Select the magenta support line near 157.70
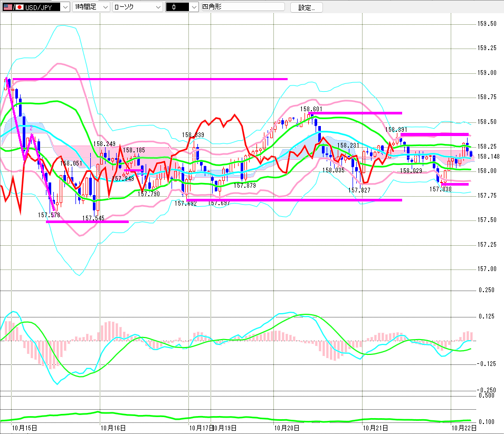The width and height of the screenshot is (504, 434). pos(294,200)
